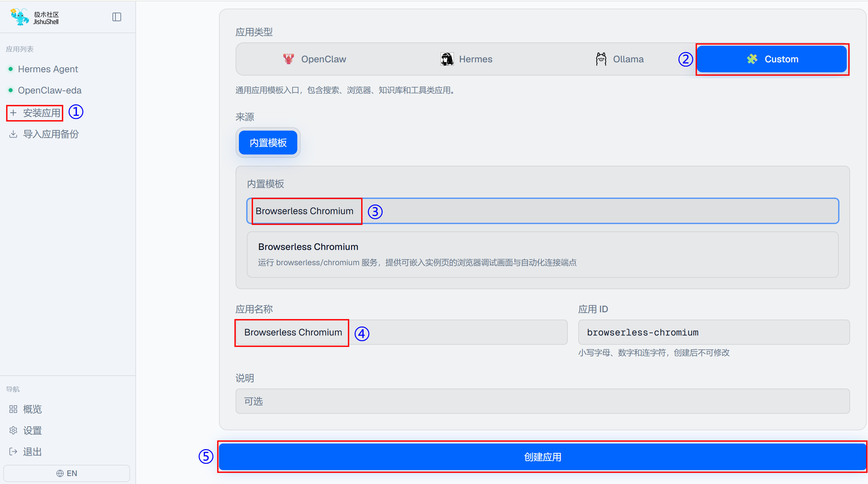Click the grid icon beside 概览
868x484 pixels.
(x=13, y=409)
